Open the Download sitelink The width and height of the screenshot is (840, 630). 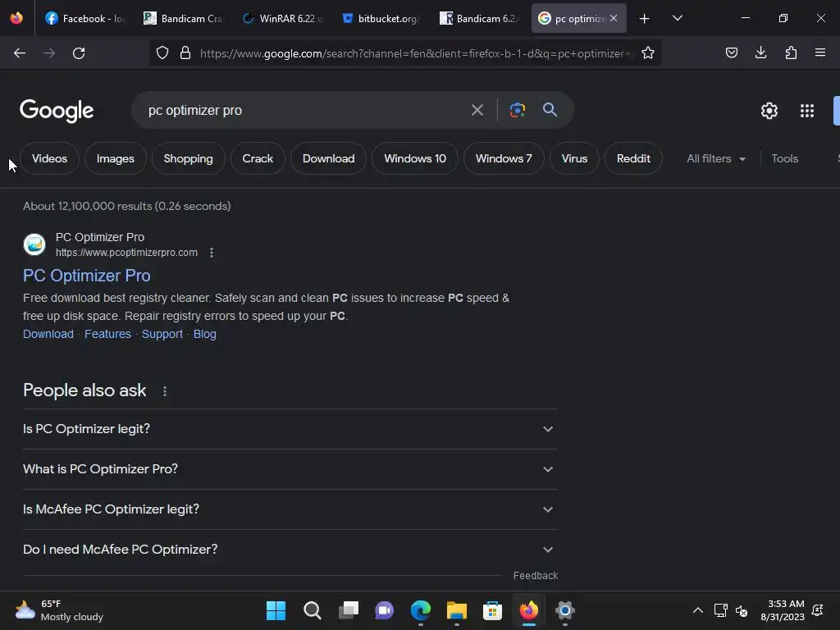click(x=48, y=334)
